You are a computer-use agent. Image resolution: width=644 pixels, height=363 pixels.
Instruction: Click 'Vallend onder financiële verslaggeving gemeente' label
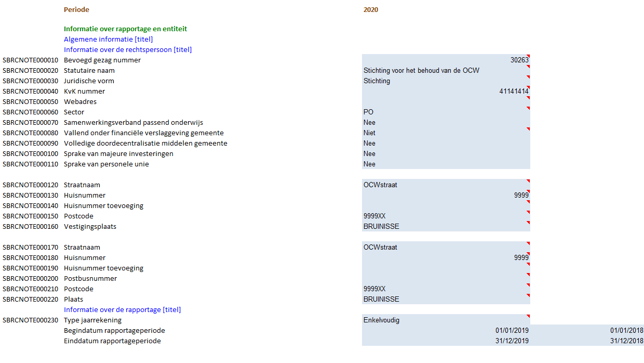(144, 133)
